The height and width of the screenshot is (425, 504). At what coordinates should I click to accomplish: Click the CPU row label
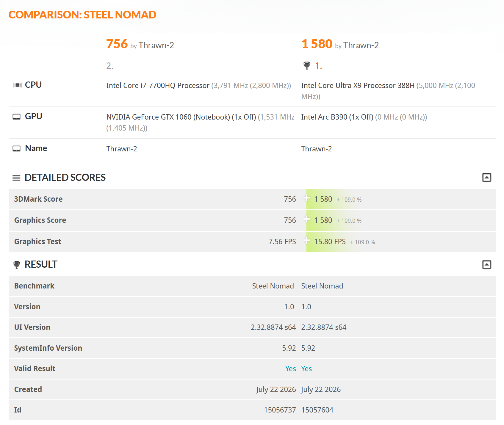(33, 85)
